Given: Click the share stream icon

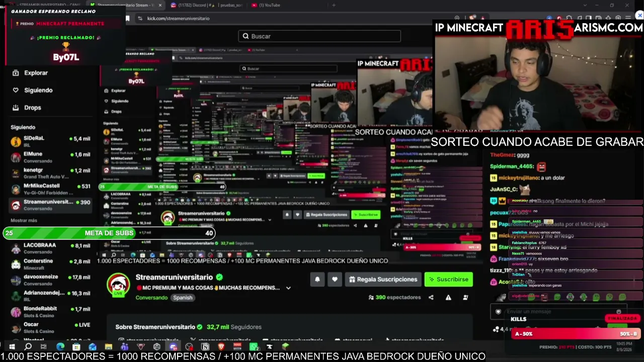Looking at the screenshot, I should click(x=431, y=297).
